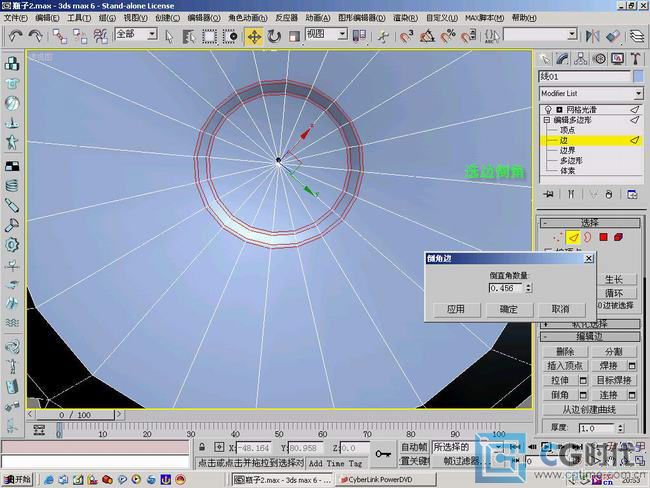Image resolution: width=650 pixels, height=488 pixels.
Task: Click 确定 button in chamfer dialog
Action: click(x=508, y=309)
